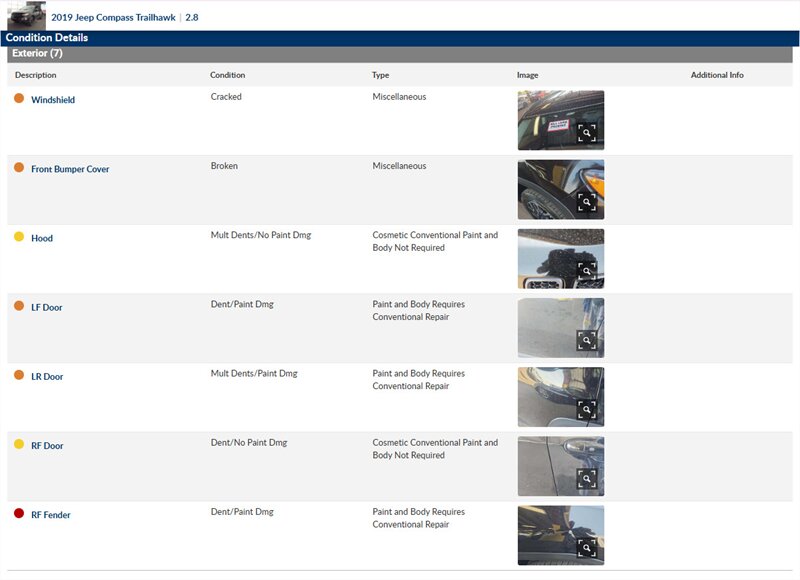Click the yellow severity dot beside Hood
The width and height of the screenshot is (800, 580).
click(x=19, y=237)
